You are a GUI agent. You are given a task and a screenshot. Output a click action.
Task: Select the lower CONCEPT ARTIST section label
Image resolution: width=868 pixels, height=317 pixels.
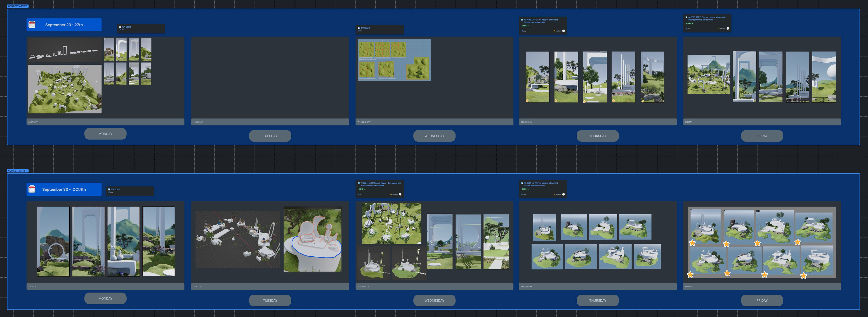pyautogui.click(x=18, y=171)
